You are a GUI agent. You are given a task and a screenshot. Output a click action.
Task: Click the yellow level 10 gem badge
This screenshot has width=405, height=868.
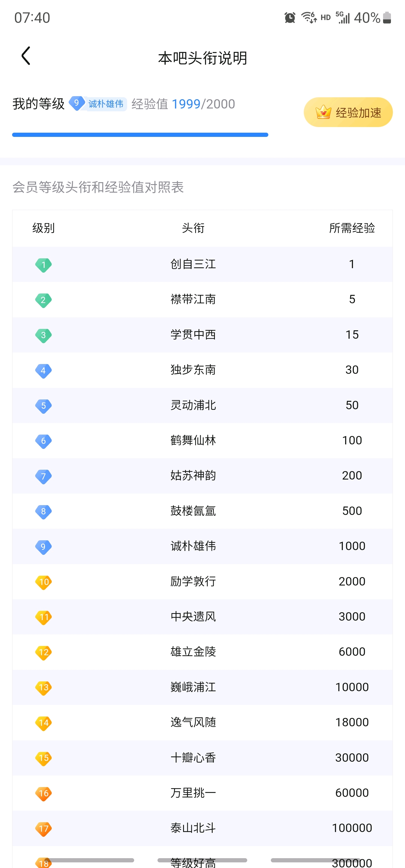(x=44, y=582)
